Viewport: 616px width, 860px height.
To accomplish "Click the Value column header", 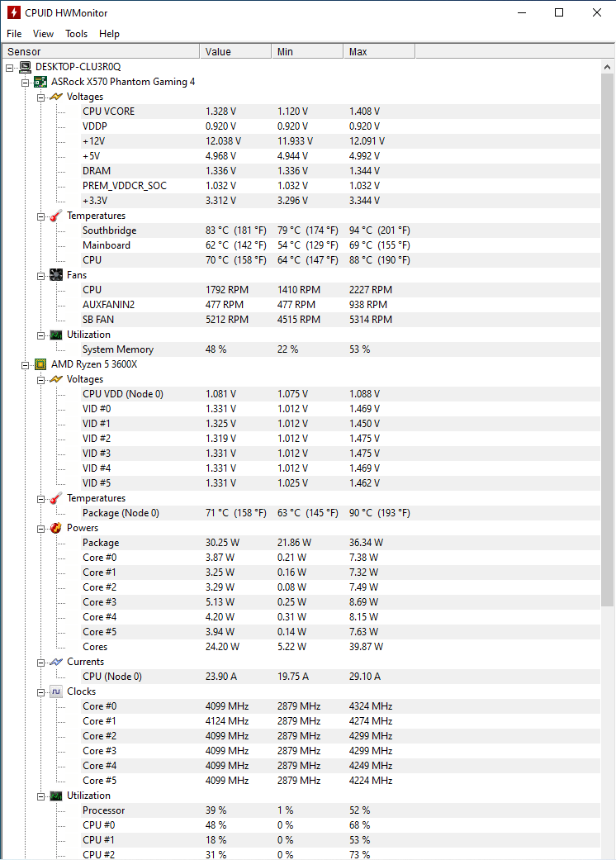I will pos(235,51).
